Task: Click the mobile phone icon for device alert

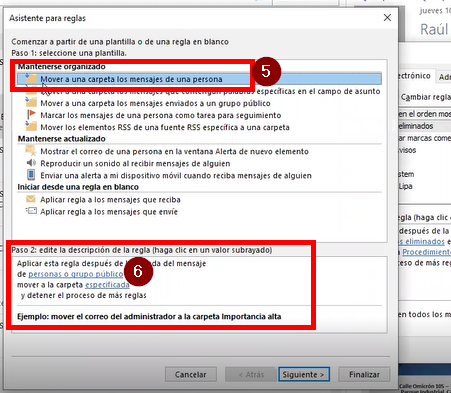Action: tap(31, 175)
